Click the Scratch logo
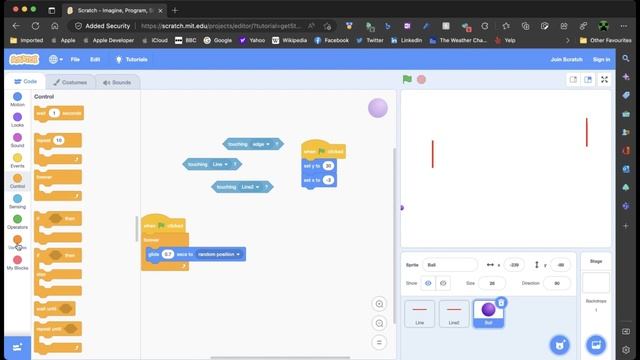The width and height of the screenshot is (640, 360). point(24,60)
